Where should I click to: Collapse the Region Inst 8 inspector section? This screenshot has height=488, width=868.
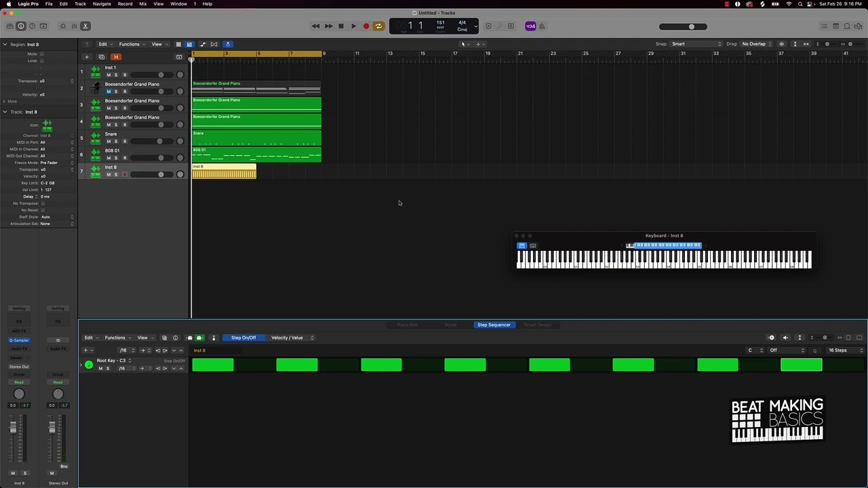(x=5, y=45)
